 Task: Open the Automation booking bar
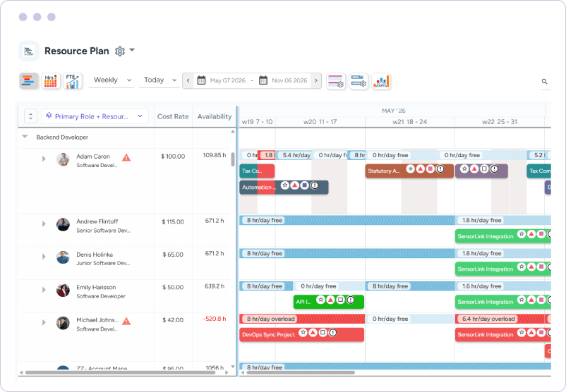pos(284,187)
